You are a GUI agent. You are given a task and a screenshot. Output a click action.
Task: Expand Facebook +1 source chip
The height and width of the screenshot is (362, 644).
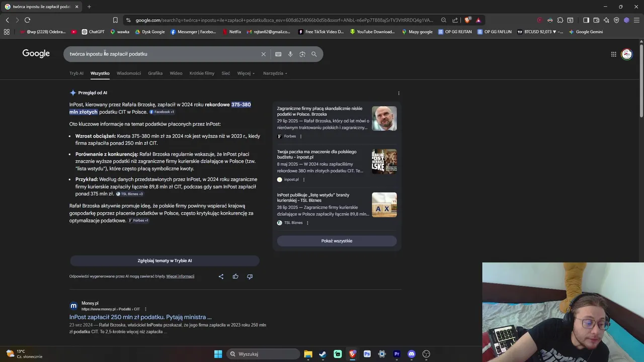(x=162, y=112)
